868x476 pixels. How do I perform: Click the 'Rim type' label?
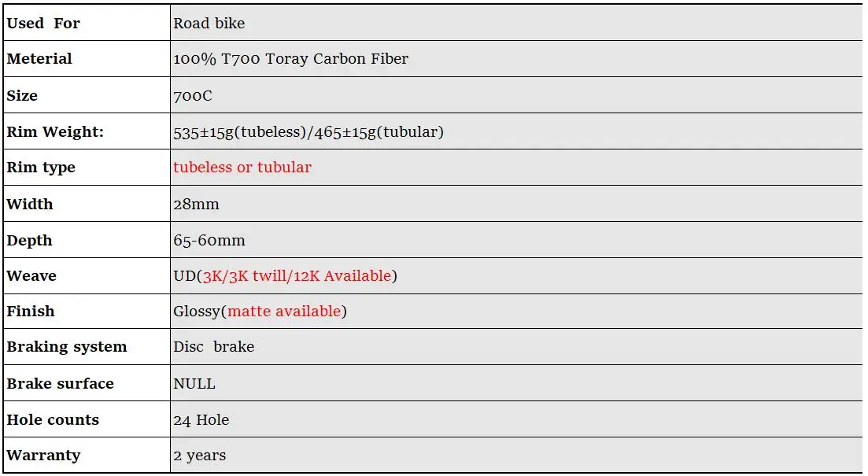(41, 168)
